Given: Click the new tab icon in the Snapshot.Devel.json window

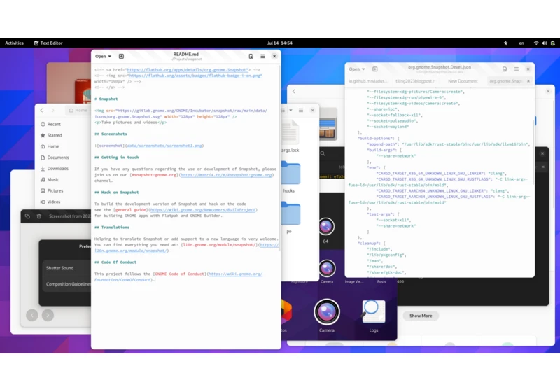Looking at the screenshot, I should pyautogui.click(x=375, y=69).
